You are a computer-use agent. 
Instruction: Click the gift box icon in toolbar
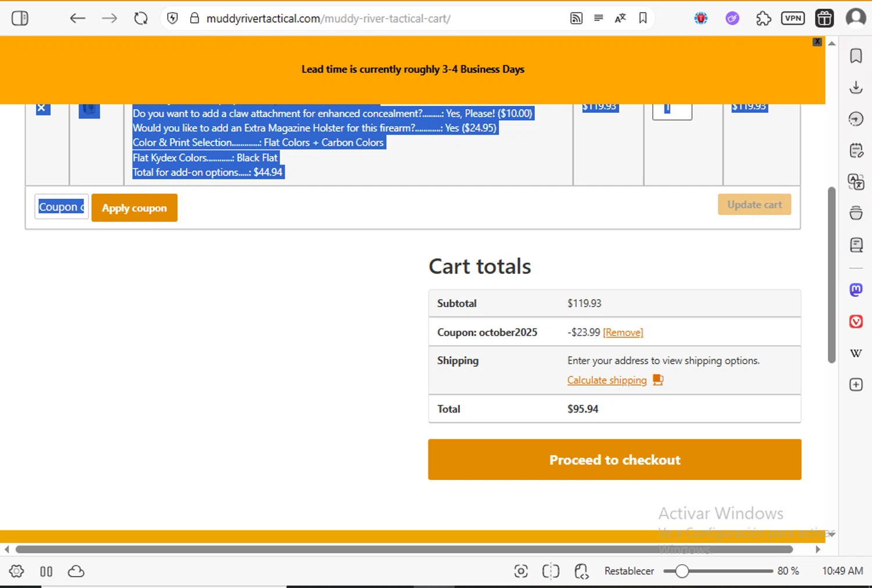tap(824, 18)
